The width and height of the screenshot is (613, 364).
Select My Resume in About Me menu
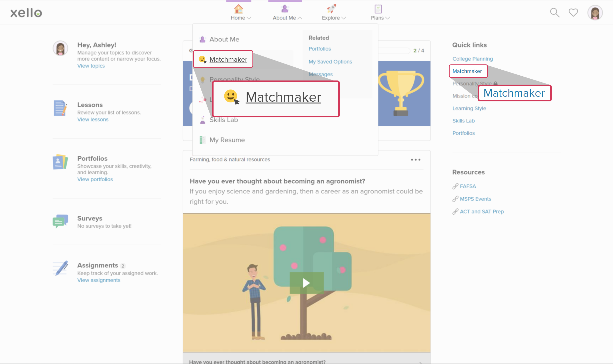pyautogui.click(x=227, y=140)
